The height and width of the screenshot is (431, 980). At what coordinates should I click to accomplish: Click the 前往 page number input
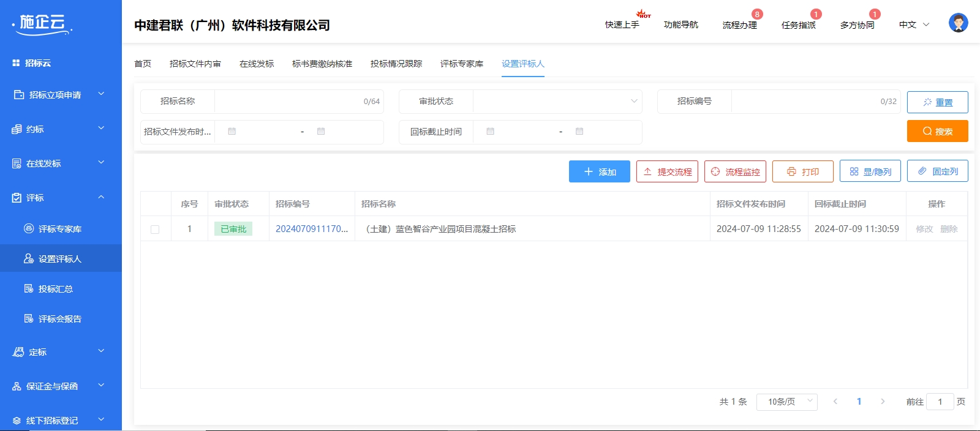click(x=940, y=402)
